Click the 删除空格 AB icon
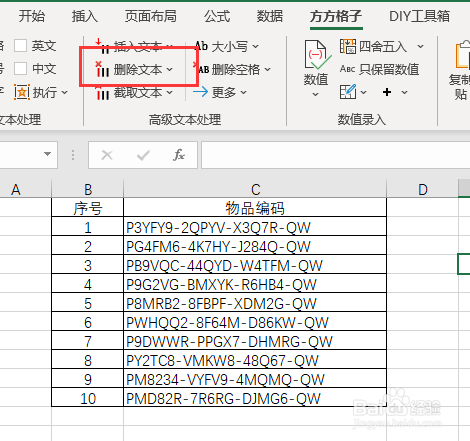470x441 pixels. pos(201,69)
